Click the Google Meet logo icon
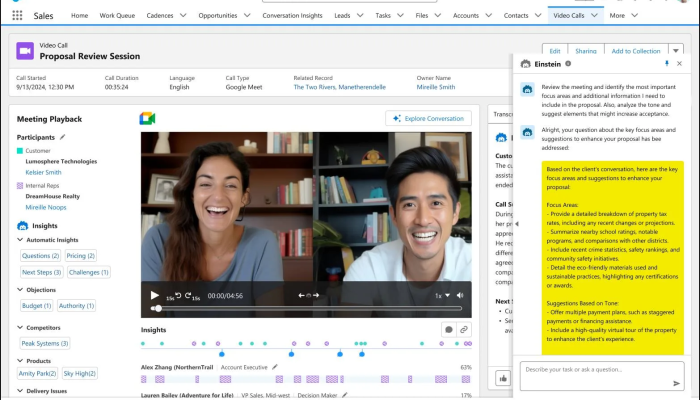Viewport: 700px width, 400px height. [x=147, y=119]
